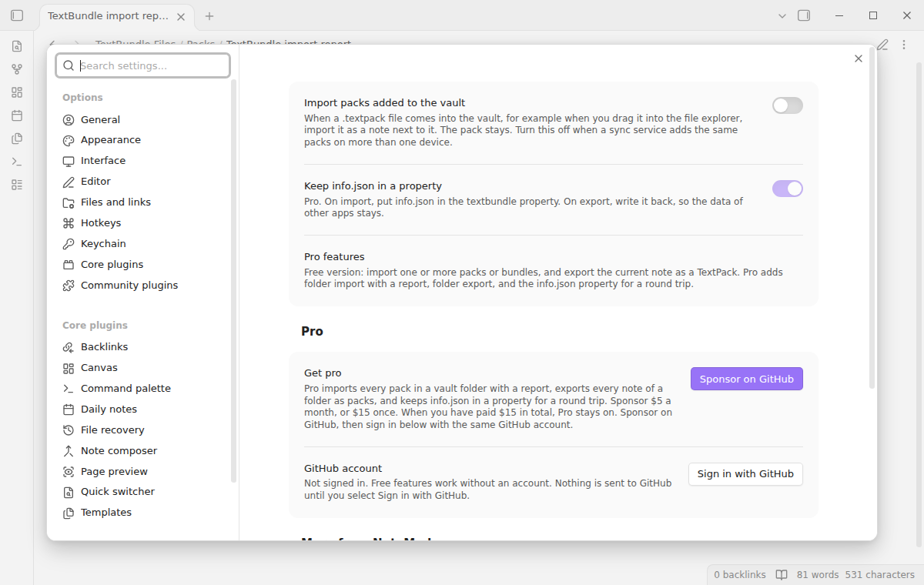Click the insert template ribbon icon
924x585 pixels.
pyautogui.click(x=17, y=139)
